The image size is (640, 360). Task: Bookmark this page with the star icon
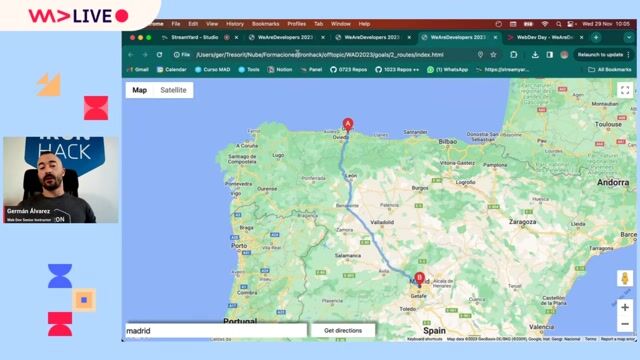(493, 55)
